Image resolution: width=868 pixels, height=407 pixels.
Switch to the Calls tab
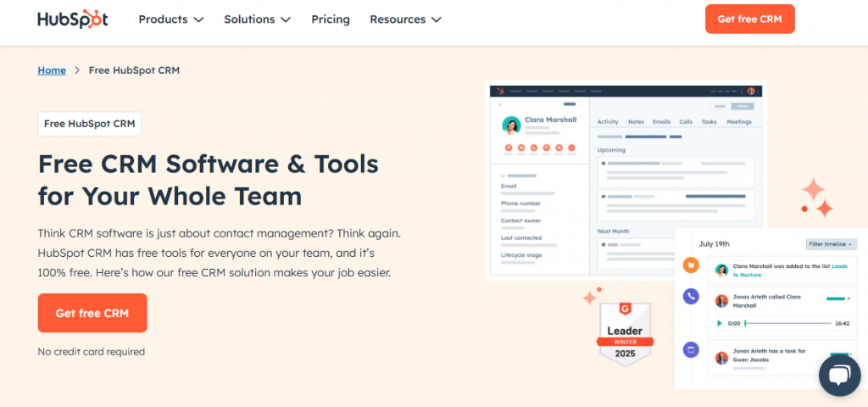(686, 122)
